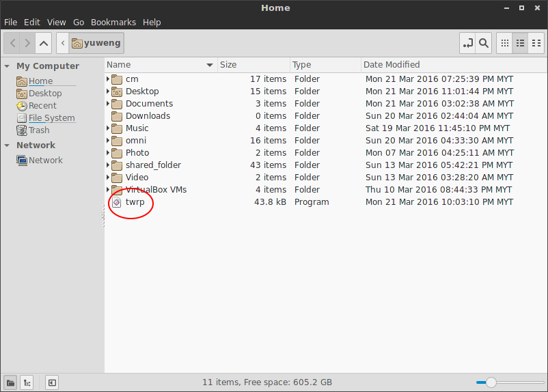Go forward with the forward arrow button
548x392 pixels.
(x=27, y=43)
